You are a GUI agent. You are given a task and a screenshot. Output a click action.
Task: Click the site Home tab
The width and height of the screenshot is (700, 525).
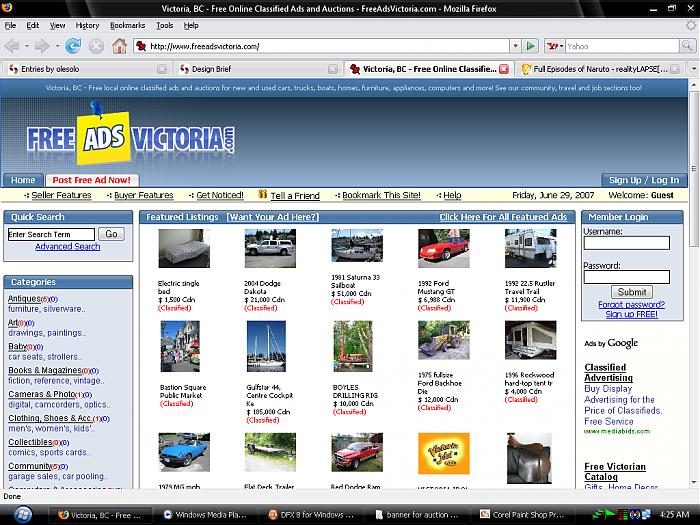pyautogui.click(x=23, y=180)
